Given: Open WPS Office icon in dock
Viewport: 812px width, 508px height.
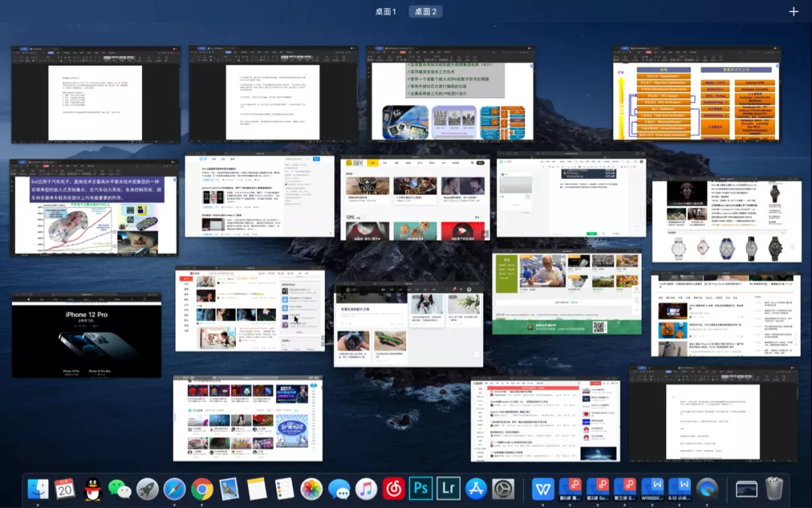Looking at the screenshot, I should point(543,488).
